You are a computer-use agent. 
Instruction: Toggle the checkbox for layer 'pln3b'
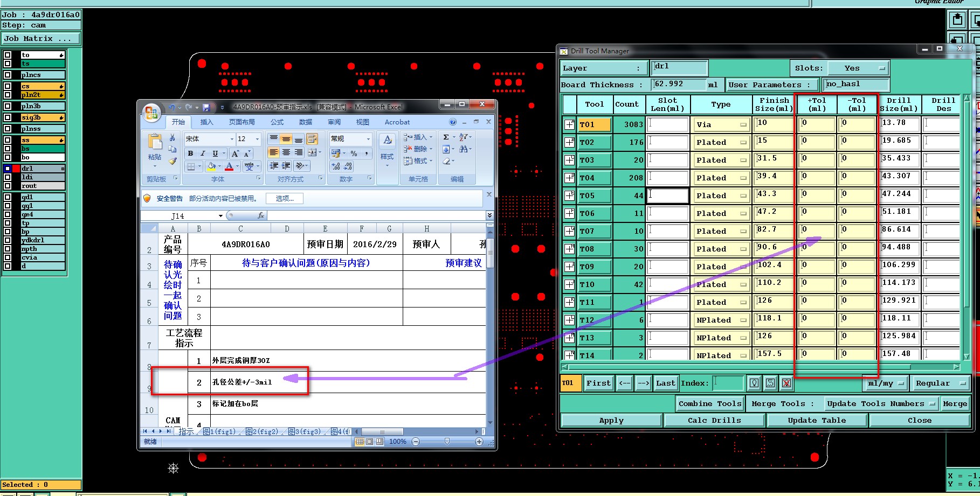click(x=8, y=106)
